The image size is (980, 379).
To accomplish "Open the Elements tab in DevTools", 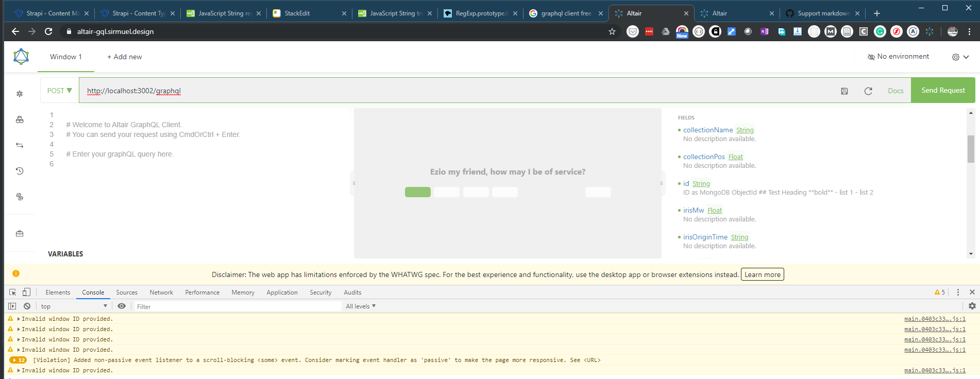I will point(58,292).
